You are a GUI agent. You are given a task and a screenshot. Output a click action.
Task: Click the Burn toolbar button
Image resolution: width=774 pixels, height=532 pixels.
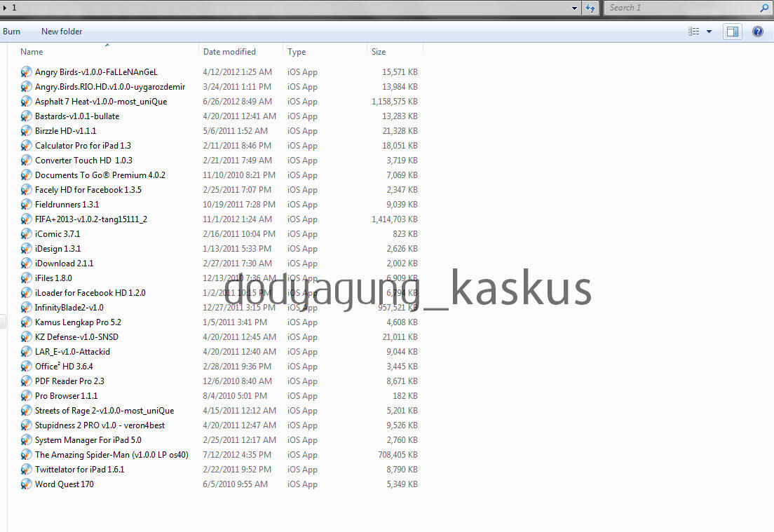pyautogui.click(x=11, y=32)
